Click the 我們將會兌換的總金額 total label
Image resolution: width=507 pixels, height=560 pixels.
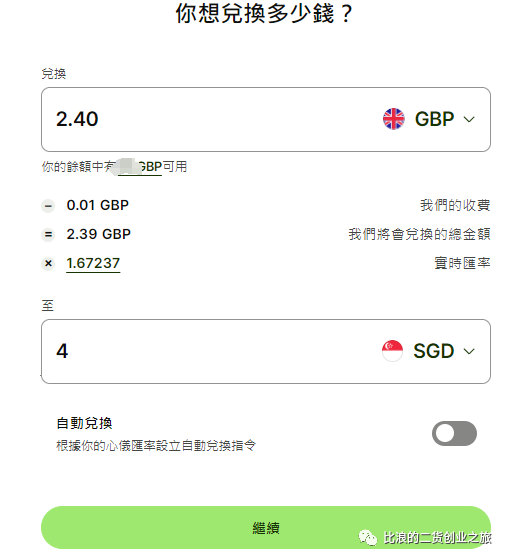419,234
